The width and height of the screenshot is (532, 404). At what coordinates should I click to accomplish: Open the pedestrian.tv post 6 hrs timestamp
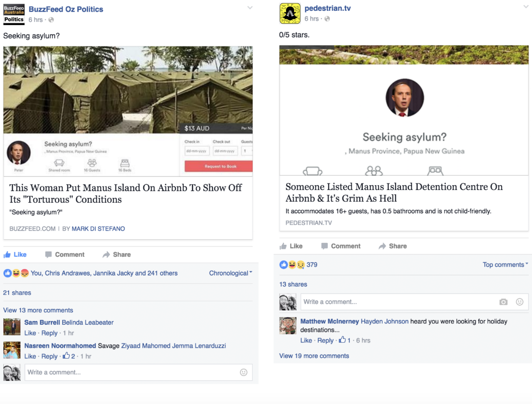pyautogui.click(x=312, y=19)
